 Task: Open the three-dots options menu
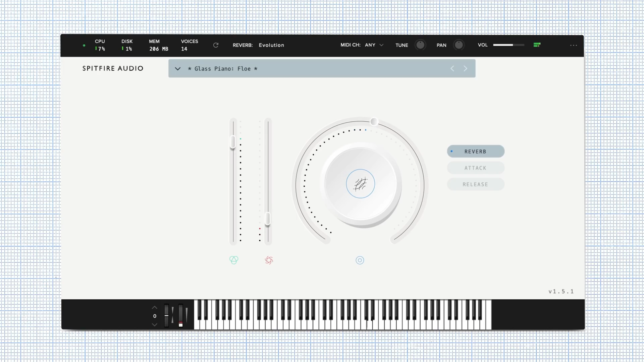coord(574,45)
